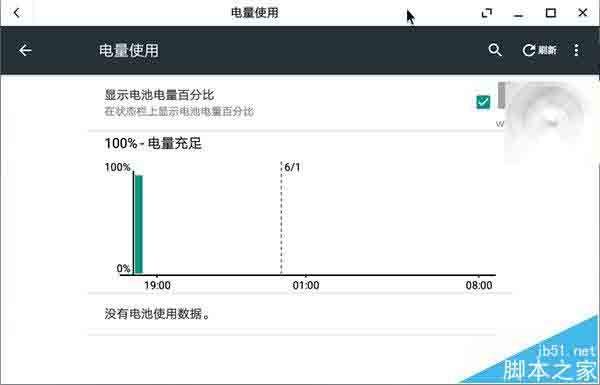Click the 没有电池使用数据 message
This screenshot has width=600, height=385.
point(157,314)
